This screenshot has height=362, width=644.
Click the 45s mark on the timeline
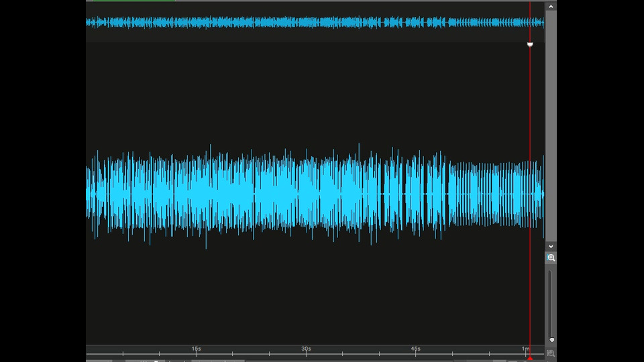pos(416,349)
